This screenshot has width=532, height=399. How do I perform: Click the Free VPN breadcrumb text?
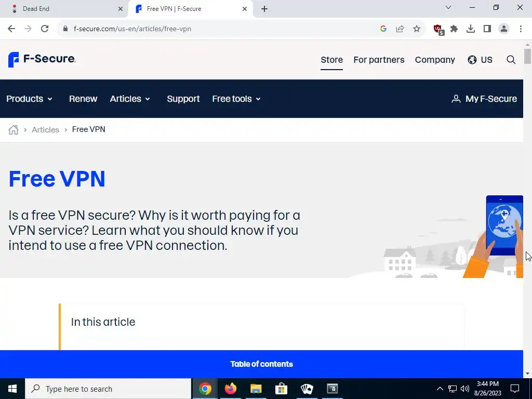coord(88,129)
